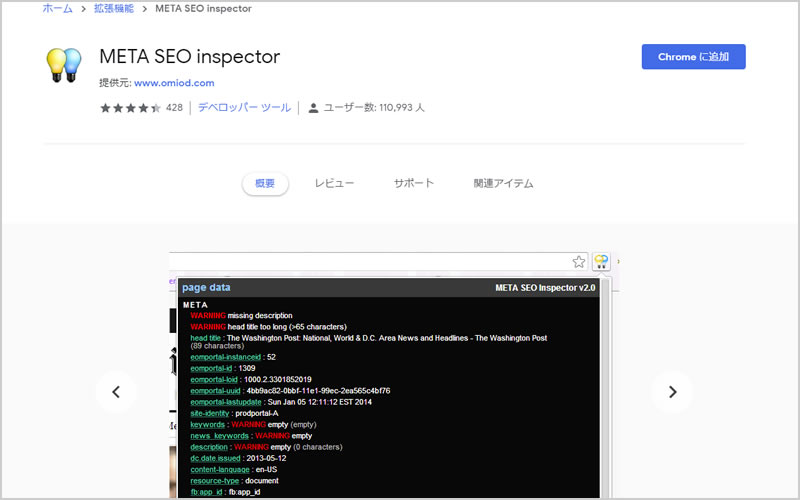800x500 pixels.
Task: Switch to the 関連アイテム tab
Action: tap(503, 183)
